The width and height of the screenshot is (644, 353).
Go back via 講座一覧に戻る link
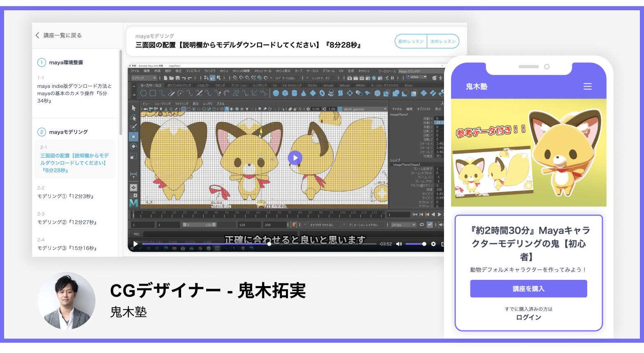(58, 35)
